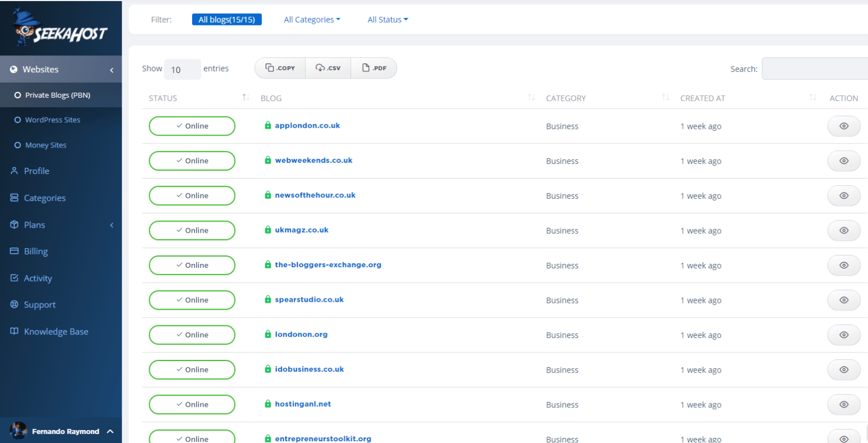868x443 pixels.
Task: Open the Knowledge Base
Action: (55, 332)
